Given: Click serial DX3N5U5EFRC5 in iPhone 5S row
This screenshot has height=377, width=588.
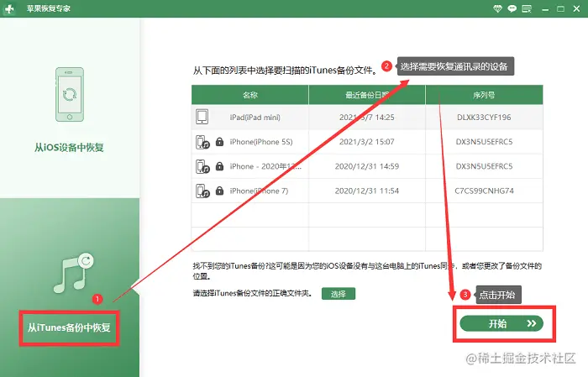Looking at the screenshot, I should [x=484, y=142].
